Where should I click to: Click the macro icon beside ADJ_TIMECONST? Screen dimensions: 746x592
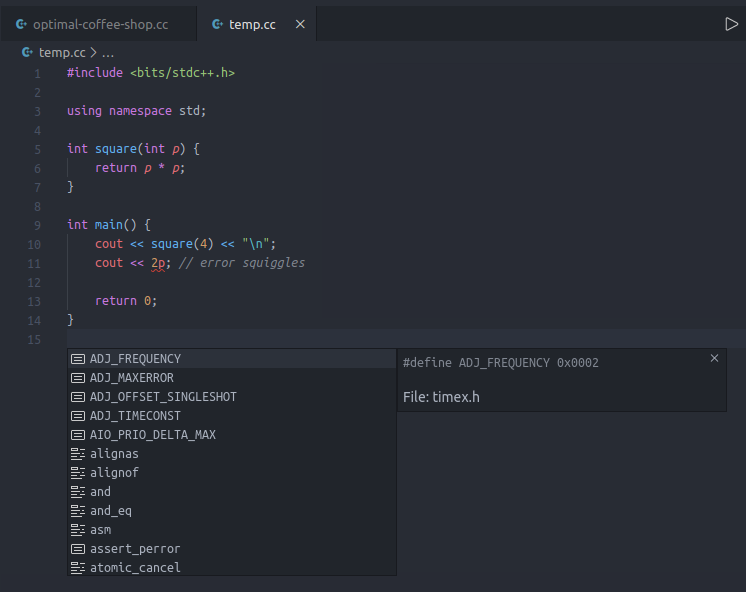tap(78, 416)
